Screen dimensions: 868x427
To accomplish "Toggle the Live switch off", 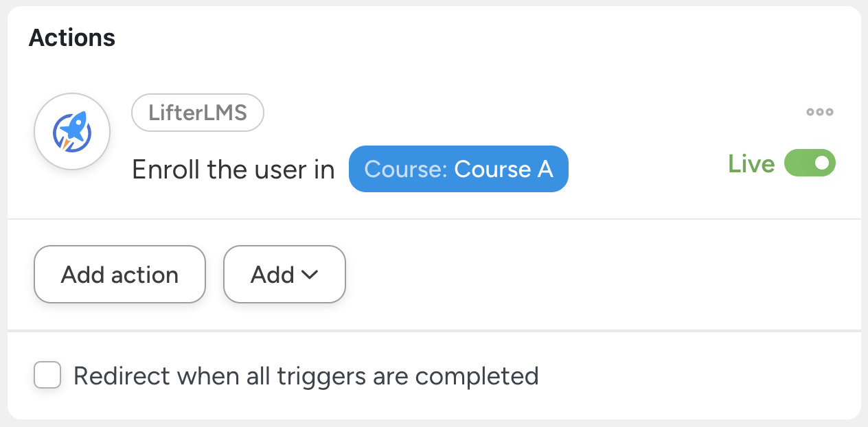I will [x=810, y=163].
